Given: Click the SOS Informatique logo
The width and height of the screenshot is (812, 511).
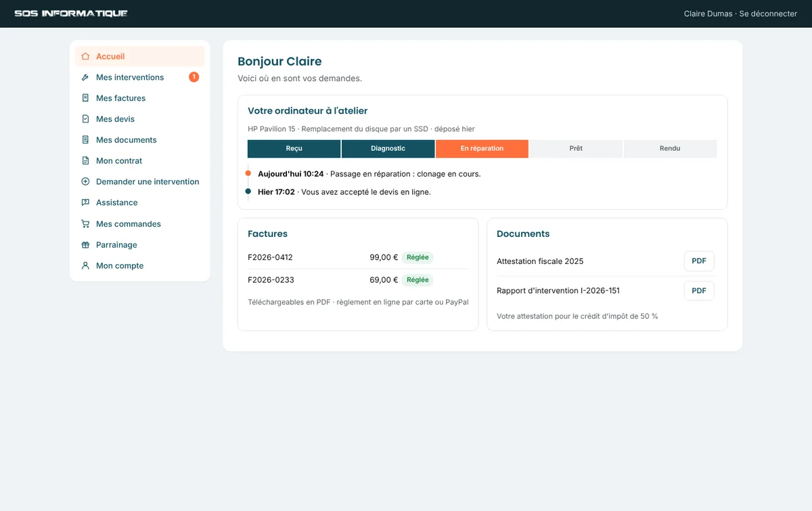Looking at the screenshot, I should [x=71, y=14].
